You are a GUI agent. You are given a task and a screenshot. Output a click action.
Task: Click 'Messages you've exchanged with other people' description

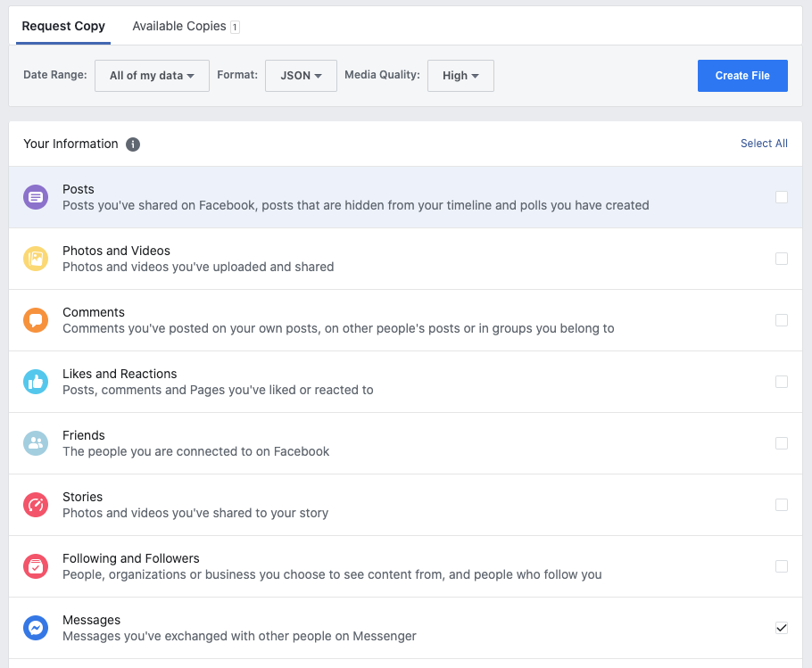(x=239, y=637)
